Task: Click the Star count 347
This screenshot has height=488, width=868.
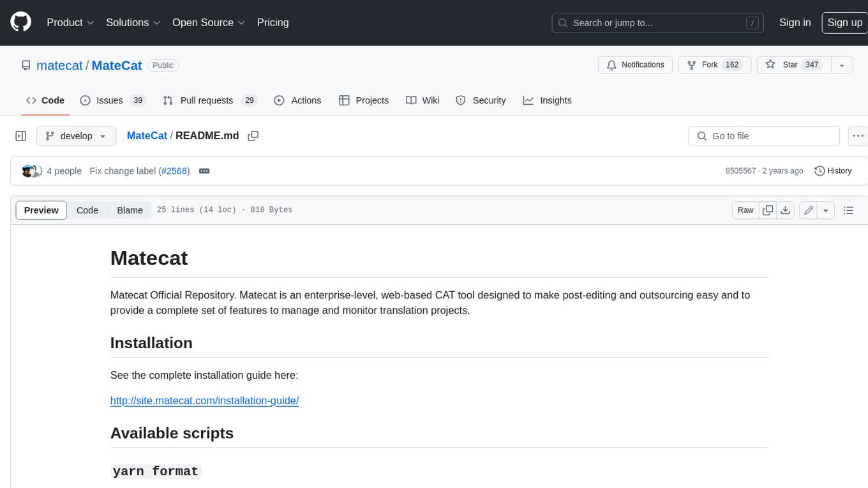Action: tap(811, 65)
